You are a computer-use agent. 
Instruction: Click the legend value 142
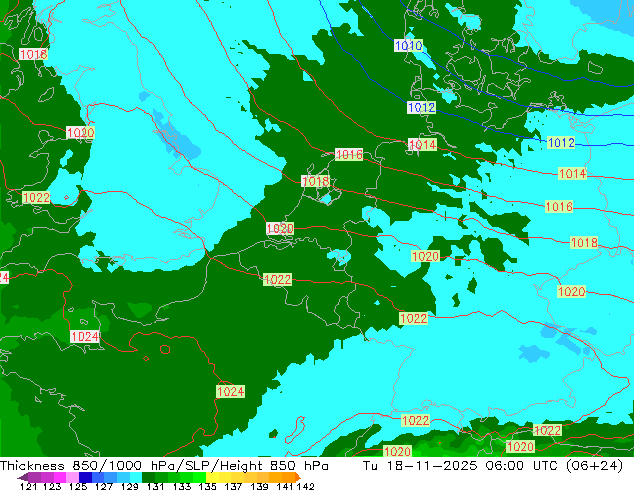305,486
